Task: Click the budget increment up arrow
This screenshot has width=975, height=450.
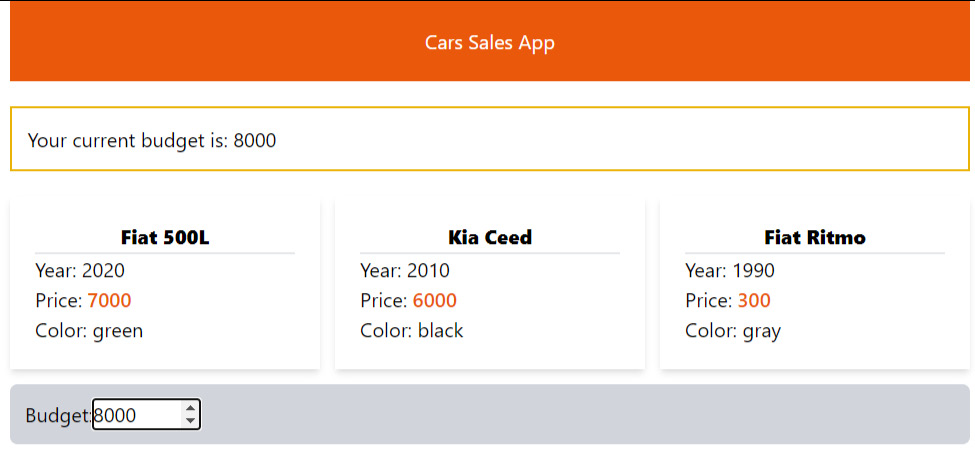Action: pyautogui.click(x=190, y=408)
